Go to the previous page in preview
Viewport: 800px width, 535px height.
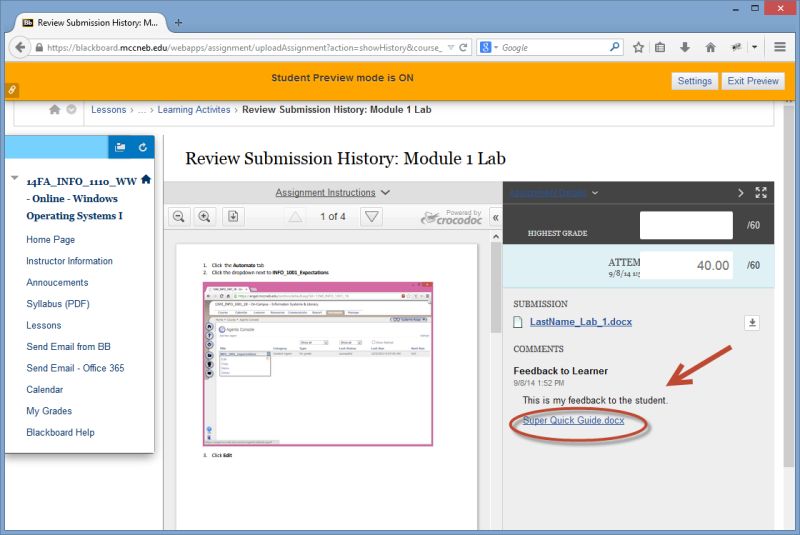pyautogui.click(x=295, y=217)
